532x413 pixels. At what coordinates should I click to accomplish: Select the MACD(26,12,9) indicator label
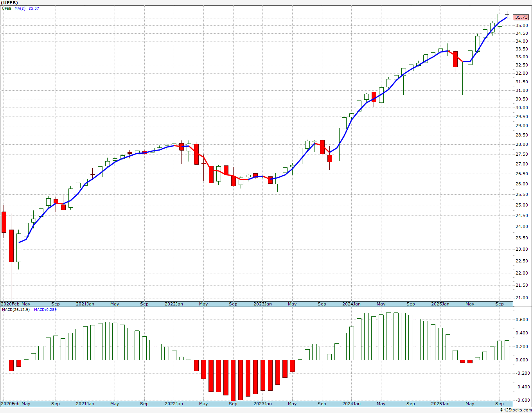pos(16,310)
